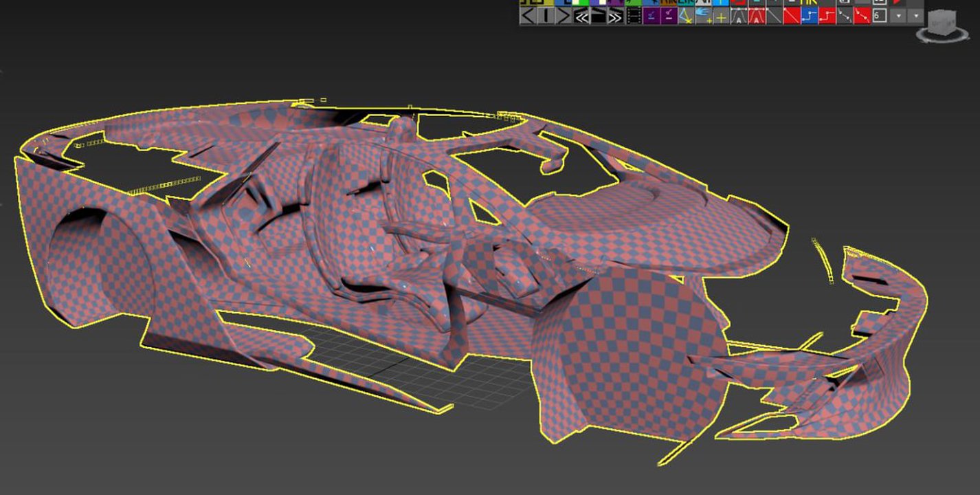Click the number field showing 6
This screenshot has height=495, width=980.
click(x=880, y=16)
